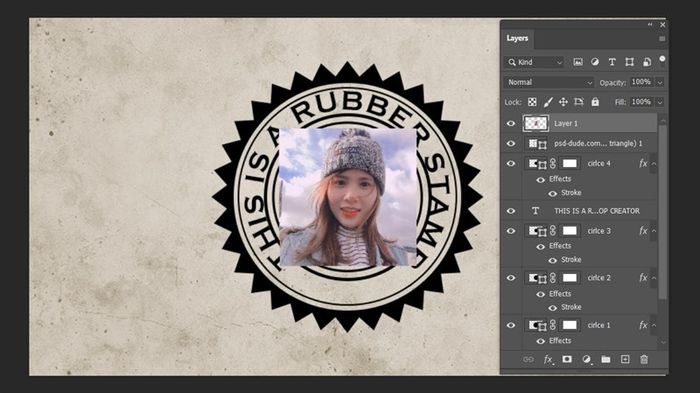Click Layer 1 thumbnail

(x=535, y=123)
